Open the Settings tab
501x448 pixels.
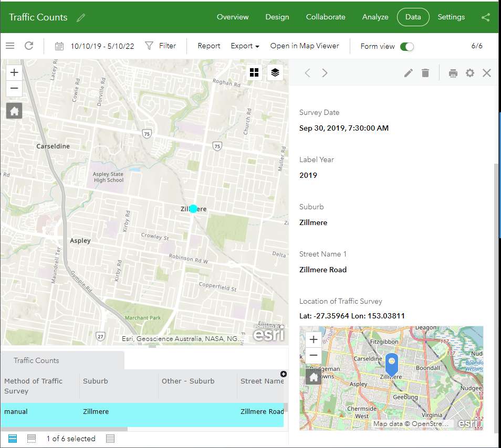[451, 17]
